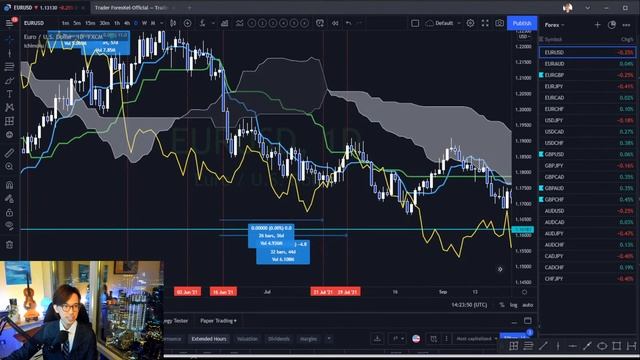Select the Margins filter tab
Screen dimensions: 640x360
click(309, 339)
